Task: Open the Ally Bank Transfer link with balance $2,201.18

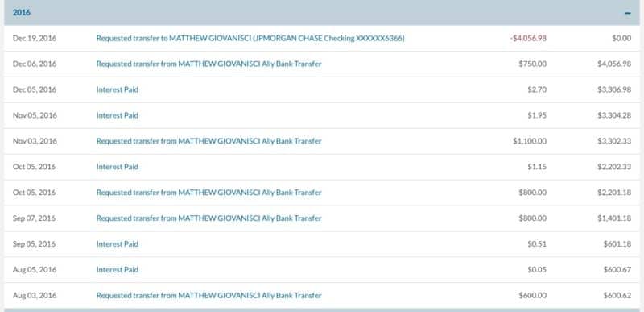Action: tap(208, 193)
